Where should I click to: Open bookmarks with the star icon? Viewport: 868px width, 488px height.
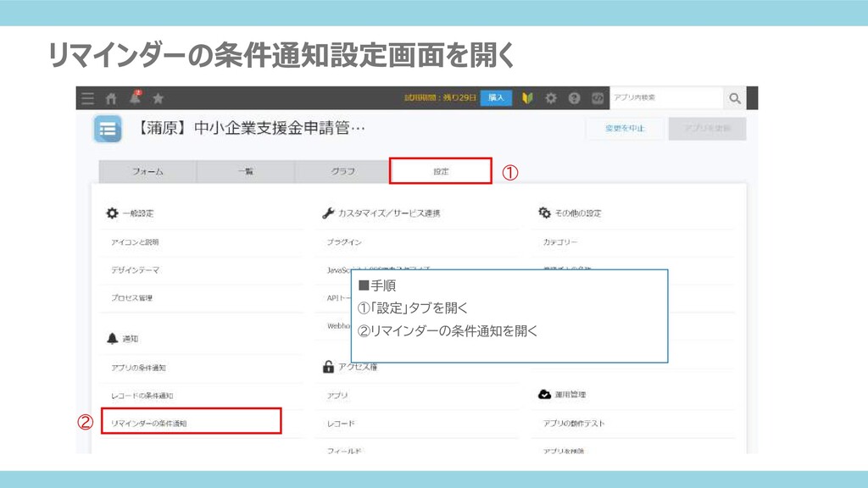(x=159, y=98)
